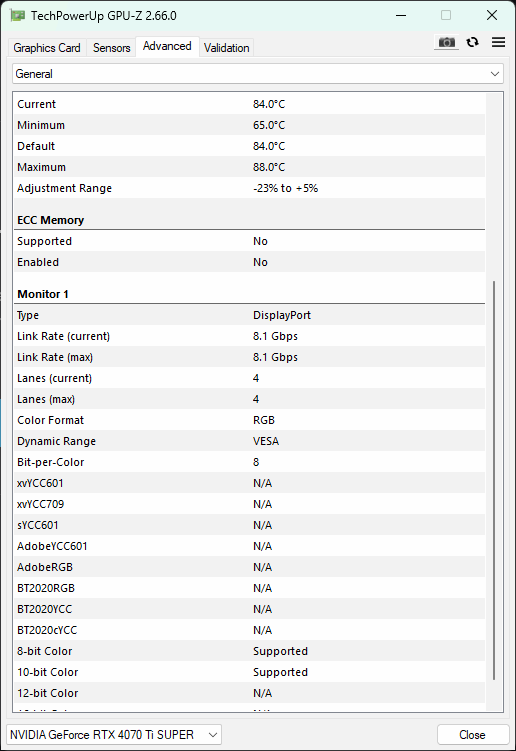Screen dimensions: 516x751
Task: Select the 10-bit Color Supported row
Action: pyautogui.click(x=250, y=672)
